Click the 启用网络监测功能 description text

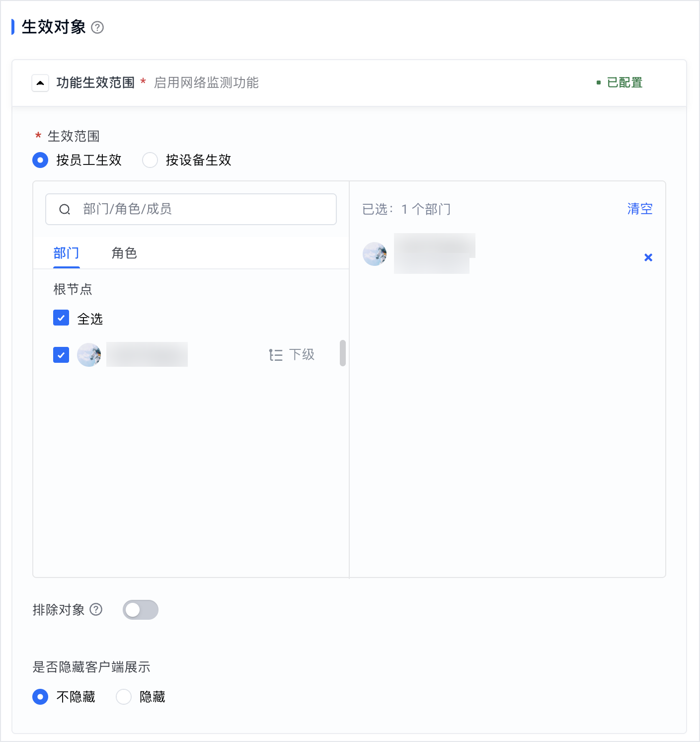click(x=207, y=82)
